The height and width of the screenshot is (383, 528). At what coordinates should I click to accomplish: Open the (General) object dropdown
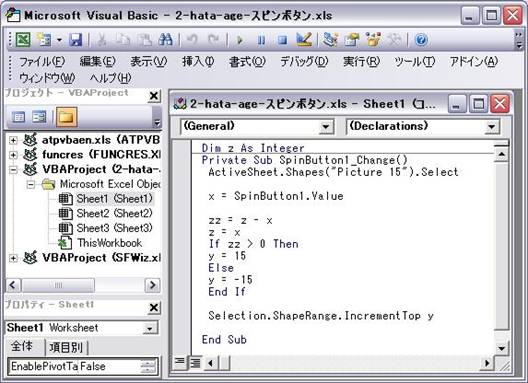257,126
